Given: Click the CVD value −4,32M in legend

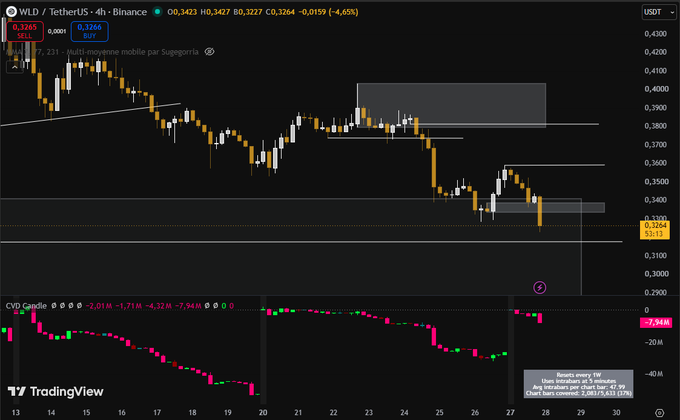Looking at the screenshot, I should point(158,306).
